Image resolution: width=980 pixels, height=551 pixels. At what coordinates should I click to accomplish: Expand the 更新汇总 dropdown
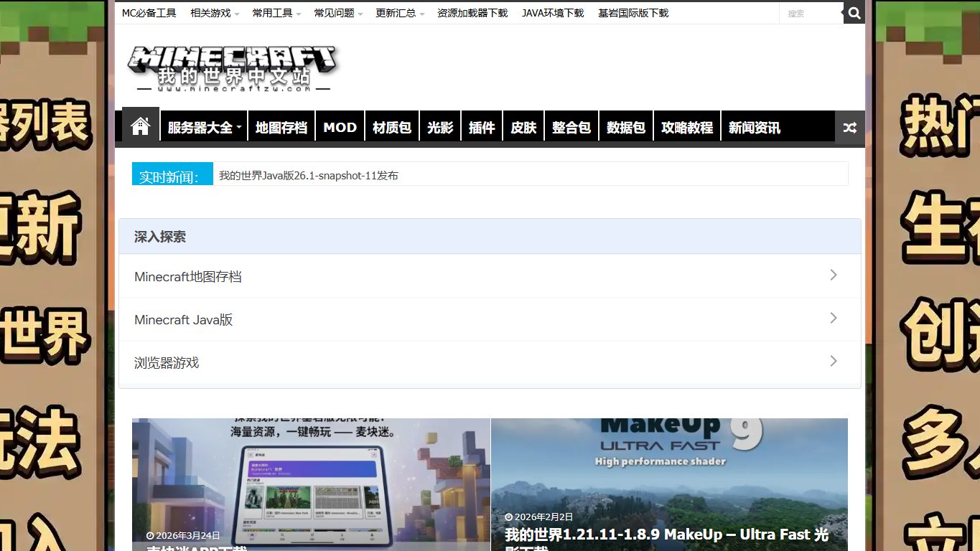(x=400, y=13)
